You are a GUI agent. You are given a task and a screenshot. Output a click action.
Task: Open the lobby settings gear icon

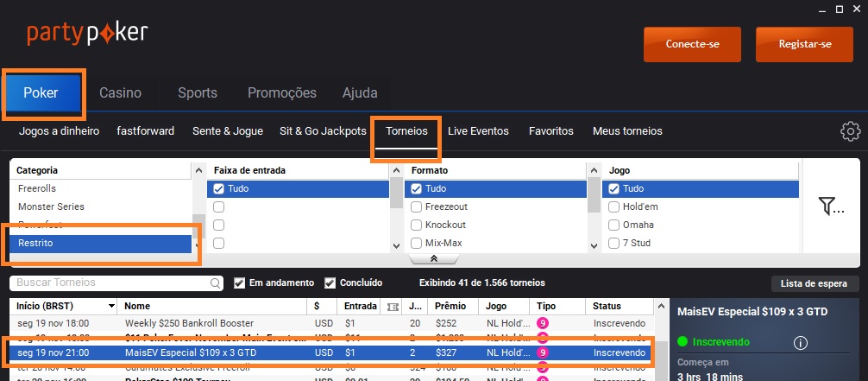click(x=850, y=131)
